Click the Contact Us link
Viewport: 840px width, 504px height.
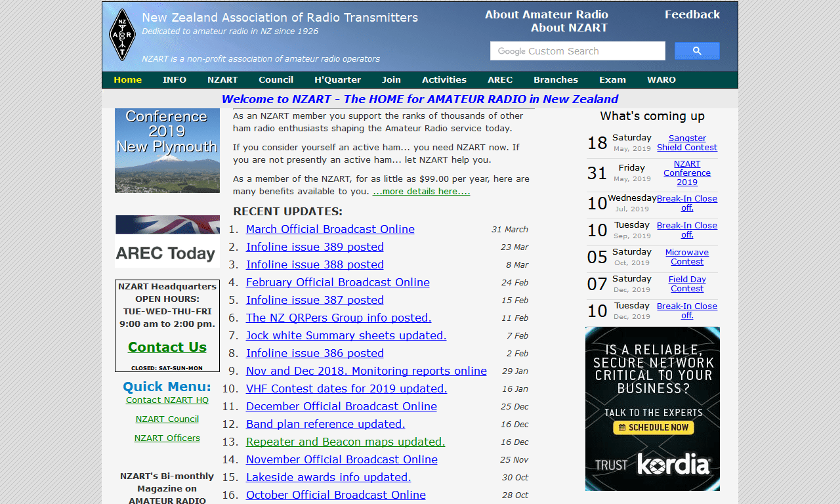[167, 347]
